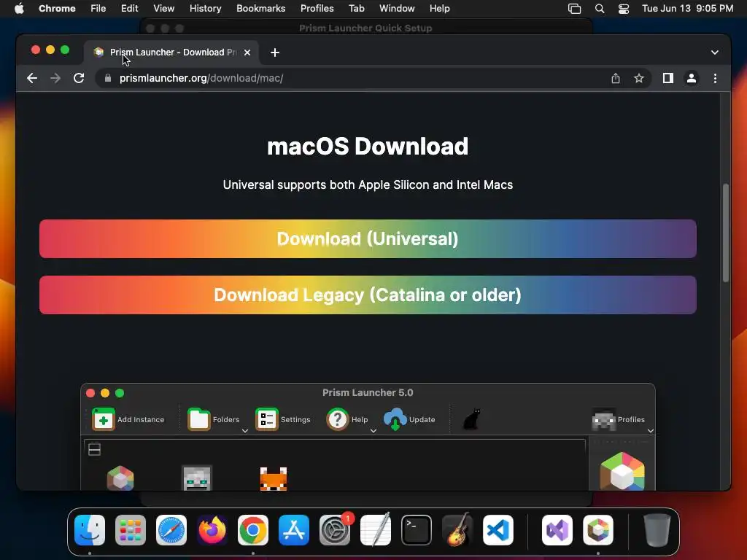Open Launchpad from the Dock
The height and width of the screenshot is (560, 747).
click(131, 530)
